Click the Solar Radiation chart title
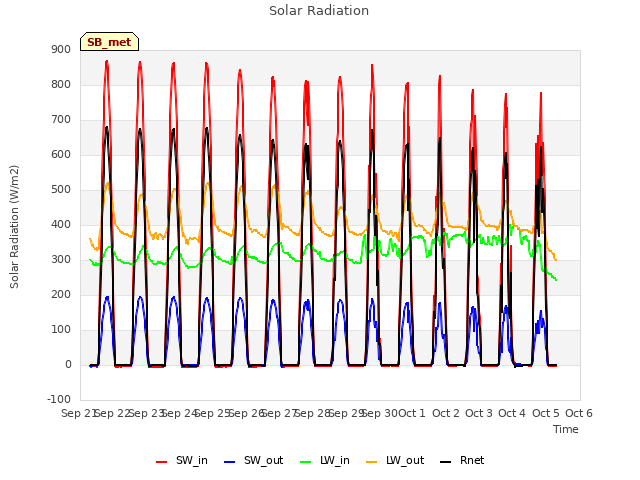The height and width of the screenshot is (480, 640). pos(319,11)
